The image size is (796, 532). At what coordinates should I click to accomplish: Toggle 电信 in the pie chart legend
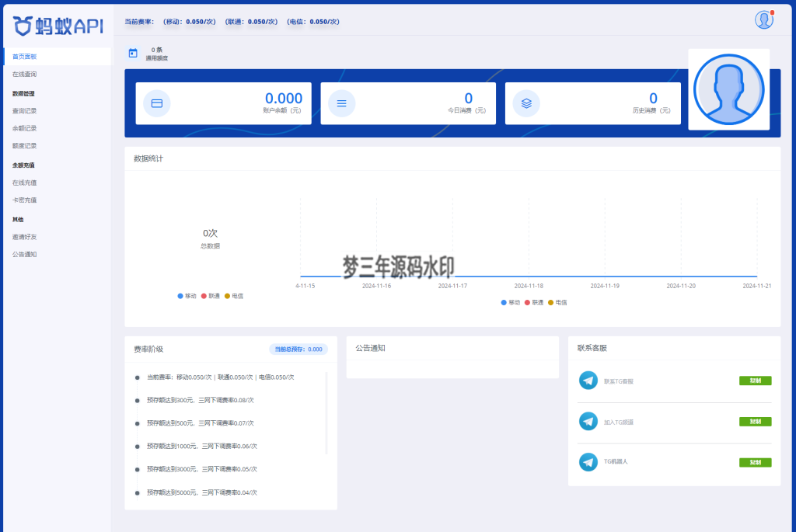(234, 296)
